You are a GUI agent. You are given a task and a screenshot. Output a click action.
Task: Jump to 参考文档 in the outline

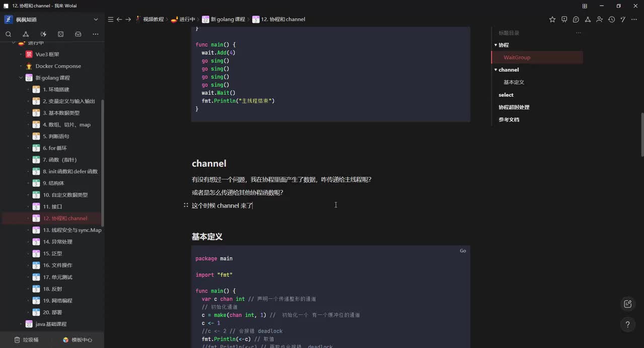(509, 120)
